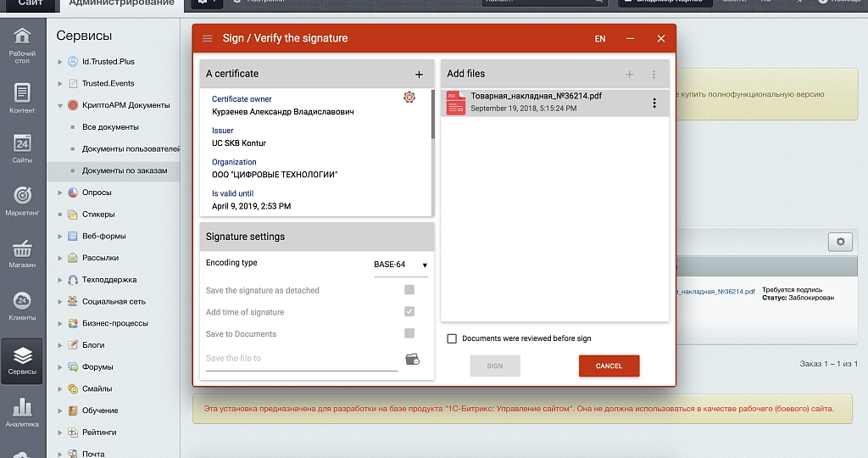
Task: Select Все документы in services tree
Action: click(110, 127)
